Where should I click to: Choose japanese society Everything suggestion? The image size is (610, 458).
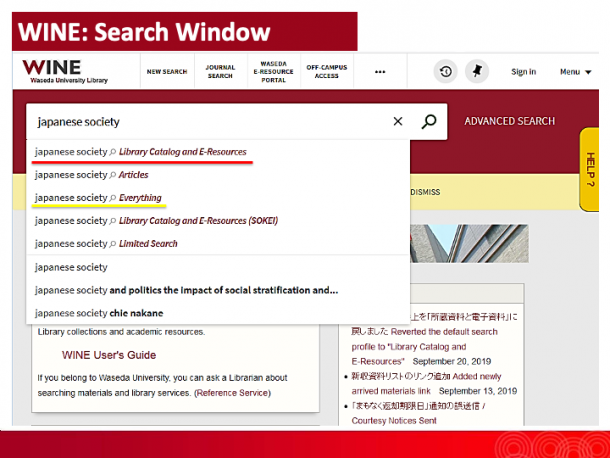point(218,198)
